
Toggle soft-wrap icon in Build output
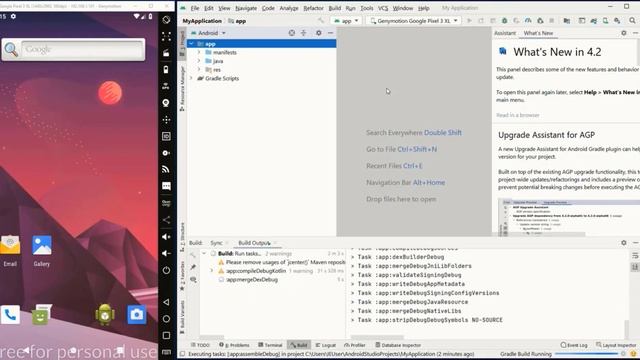pos(635,256)
